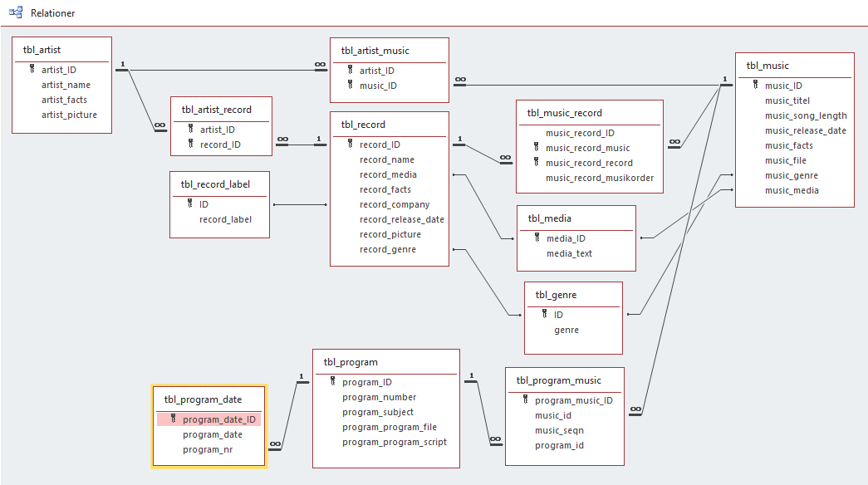This screenshot has height=485, width=868.
Task: Click the key icon next to program_ID in tbl_program
Action: [x=333, y=381]
